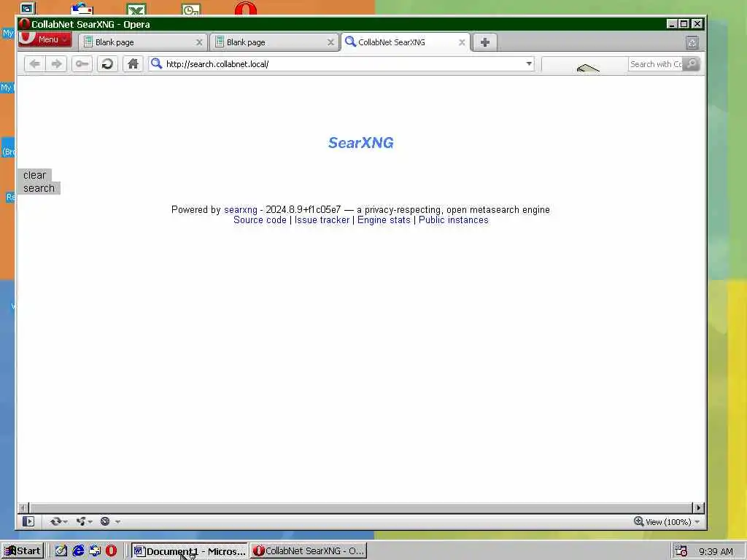The image size is (747, 560).
Task: Follow the searxng link in footer
Action: coord(241,209)
